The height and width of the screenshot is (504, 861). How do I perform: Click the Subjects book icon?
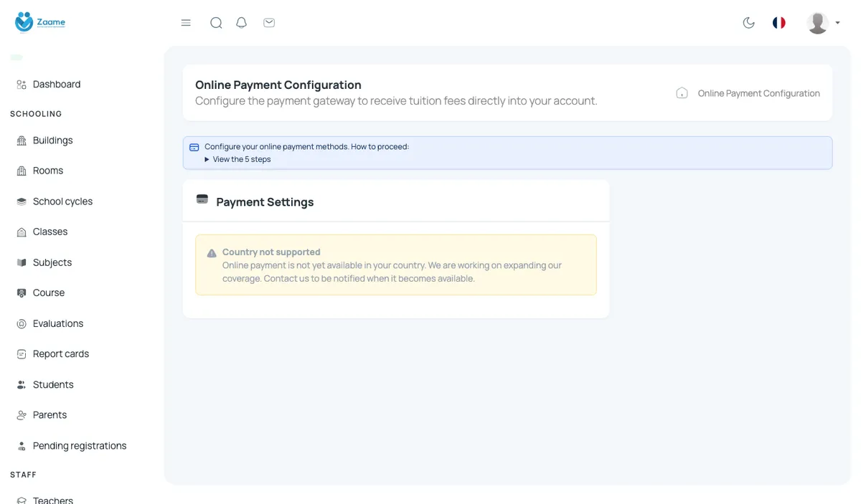(22, 262)
